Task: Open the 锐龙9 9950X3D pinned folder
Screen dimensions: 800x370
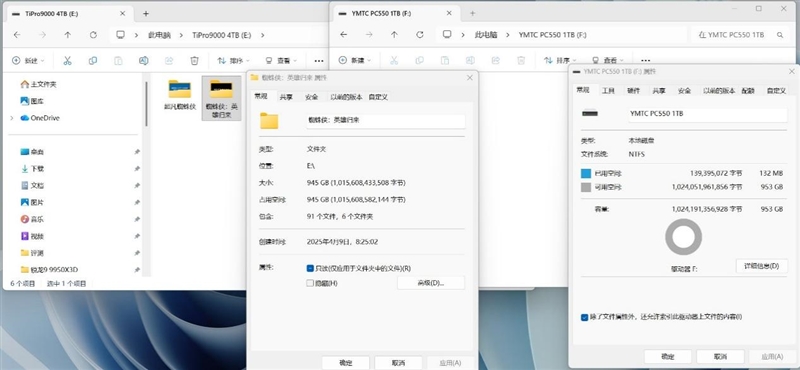Action: pyautogui.click(x=48, y=269)
